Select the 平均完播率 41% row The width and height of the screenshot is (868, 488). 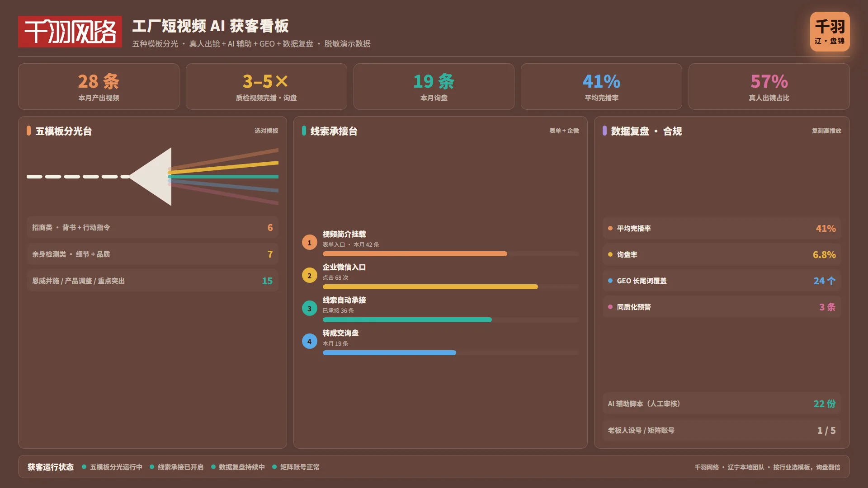tap(722, 228)
